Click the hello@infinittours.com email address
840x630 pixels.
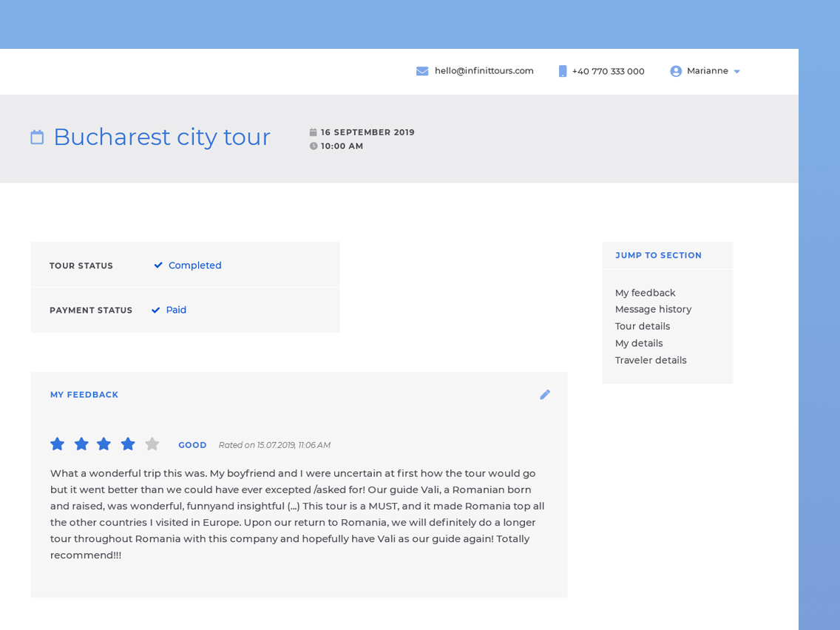[484, 71]
